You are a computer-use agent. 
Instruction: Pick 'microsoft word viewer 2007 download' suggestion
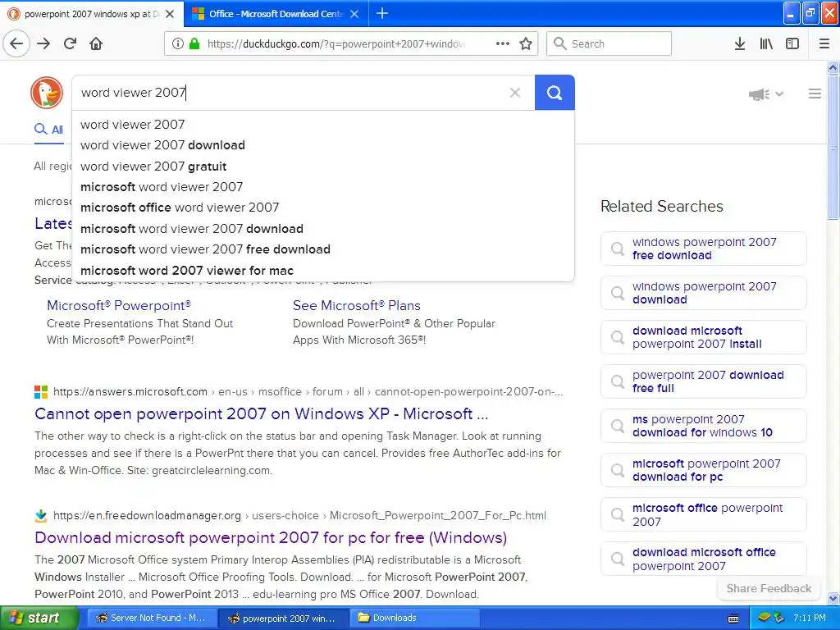point(323,229)
